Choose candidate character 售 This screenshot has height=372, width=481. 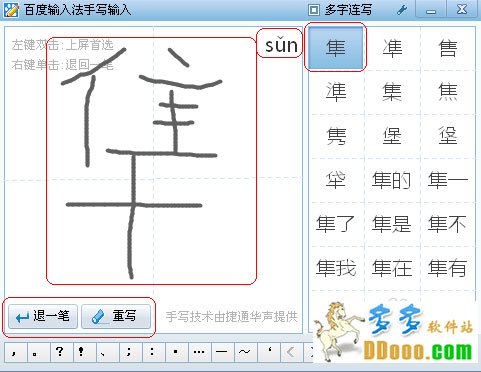tap(448, 47)
